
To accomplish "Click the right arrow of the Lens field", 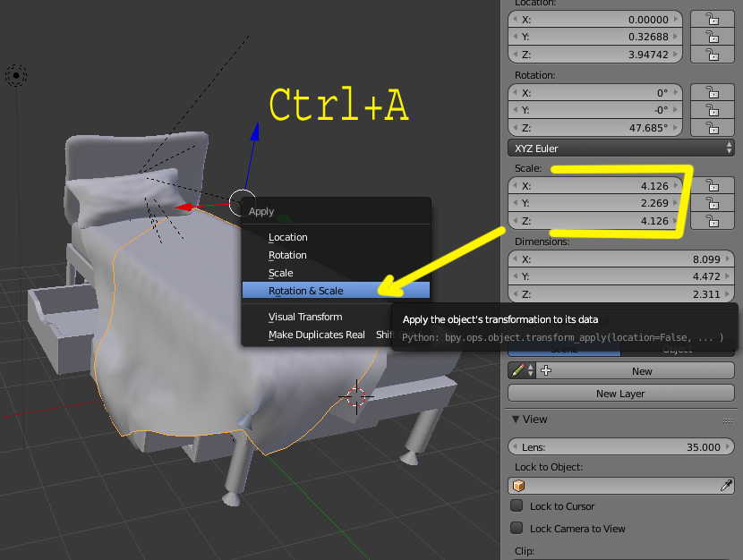I will pyautogui.click(x=729, y=447).
